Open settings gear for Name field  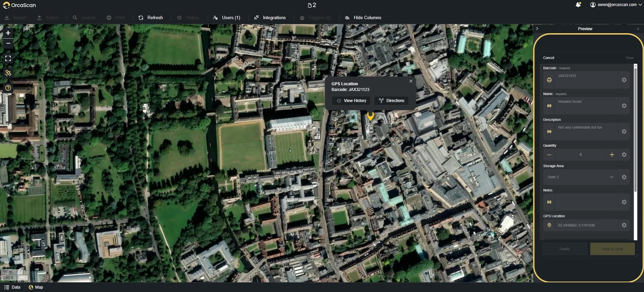coord(624,106)
